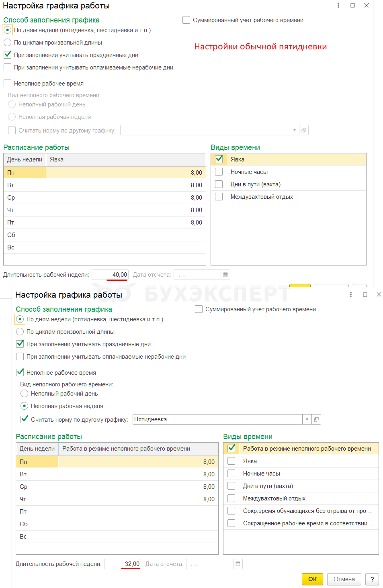Image resolution: width=383 pixels, height=588 pixels.
Task: Select По циклам произвольной длины in the upper dialog
Action: [x=8, y=42]
